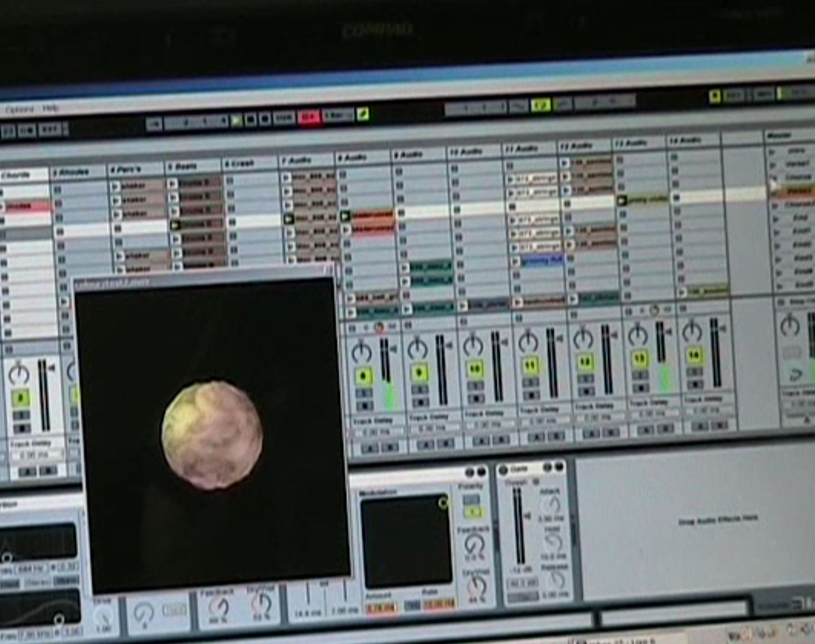Click the clip stop square in Crash track top slot

pos(230,180)
